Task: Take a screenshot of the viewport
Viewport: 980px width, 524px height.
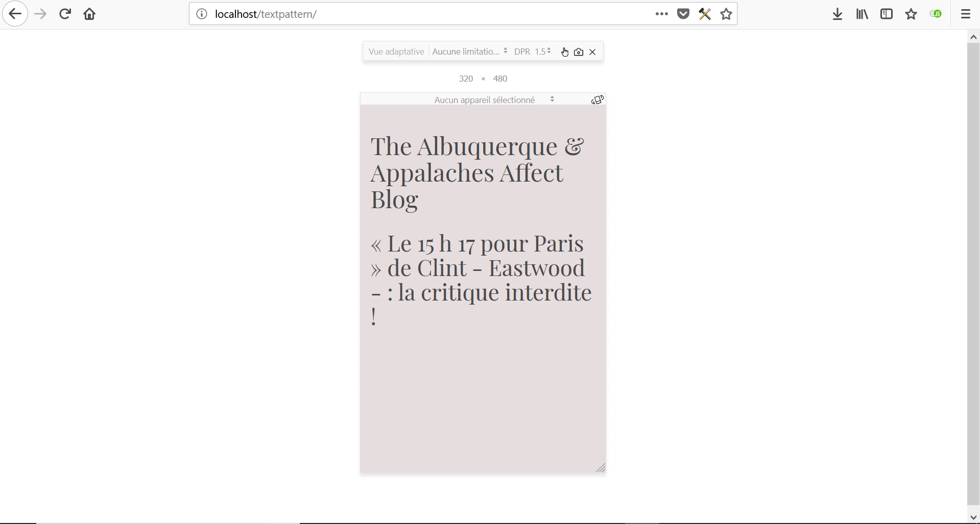Action: [579, 52]
